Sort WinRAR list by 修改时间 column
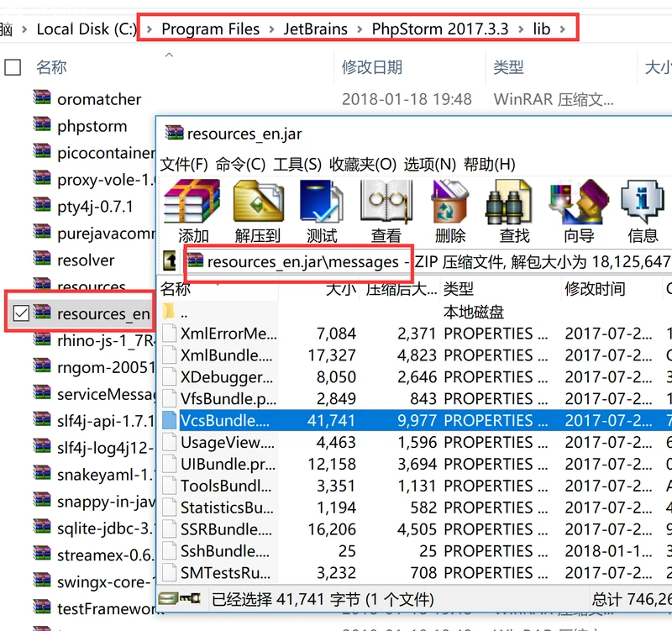This screenshot has width=672, height=631. click(595, 288)
